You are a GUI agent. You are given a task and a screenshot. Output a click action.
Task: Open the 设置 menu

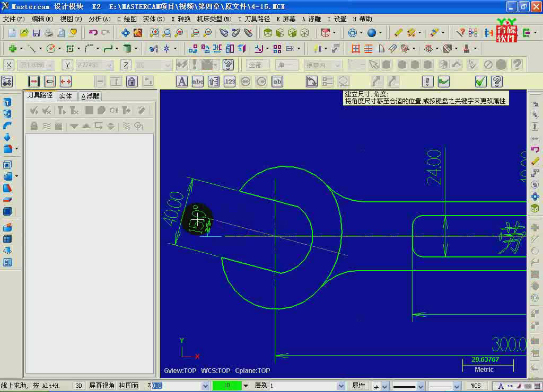[337, 19]
